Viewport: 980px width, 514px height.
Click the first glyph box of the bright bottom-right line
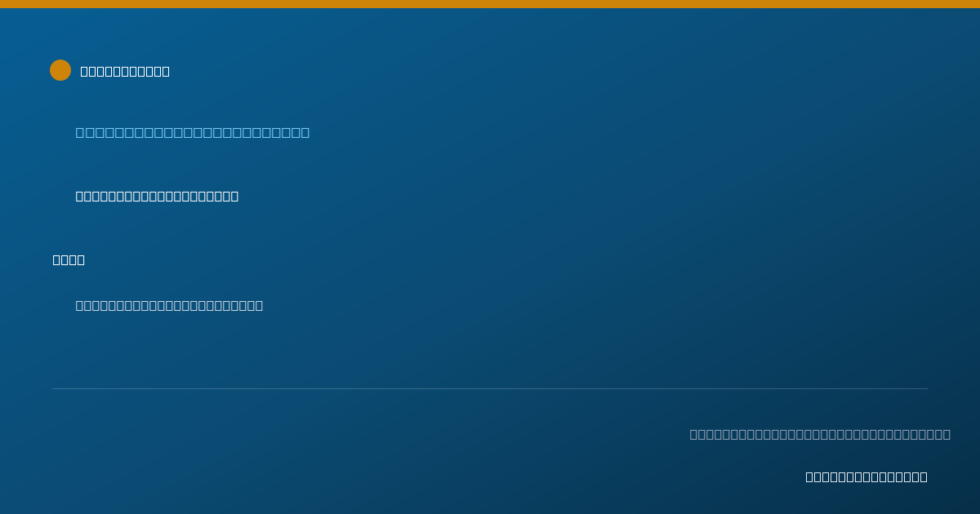click(810, 476)
